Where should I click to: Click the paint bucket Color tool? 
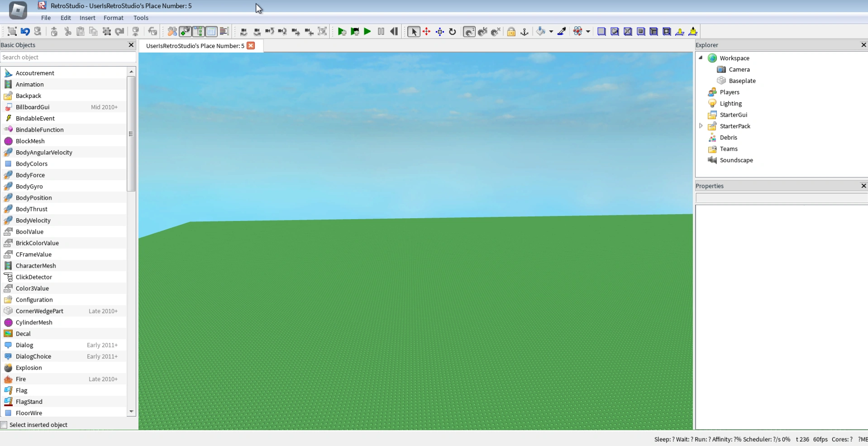540,31
